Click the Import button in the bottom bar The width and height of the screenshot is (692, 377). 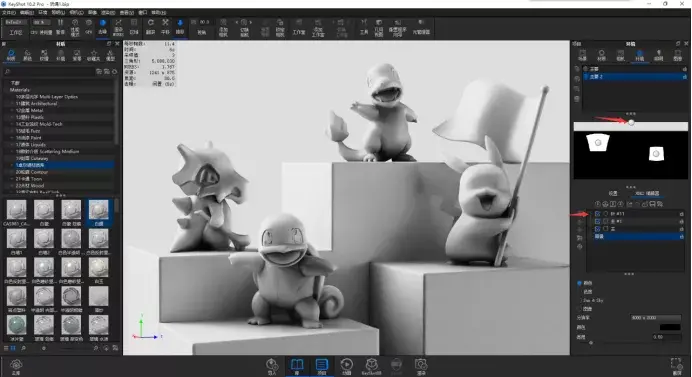[x=272, y=366]
